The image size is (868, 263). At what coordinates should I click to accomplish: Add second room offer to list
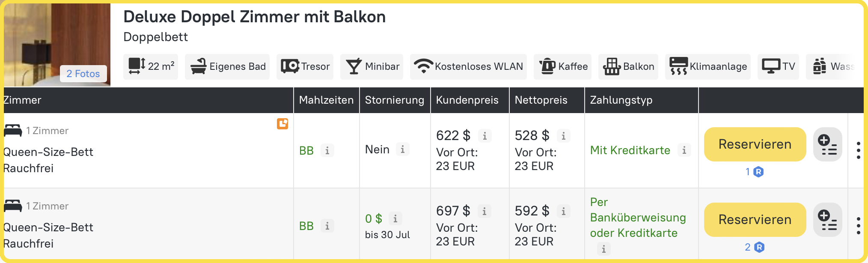(827, 220)
